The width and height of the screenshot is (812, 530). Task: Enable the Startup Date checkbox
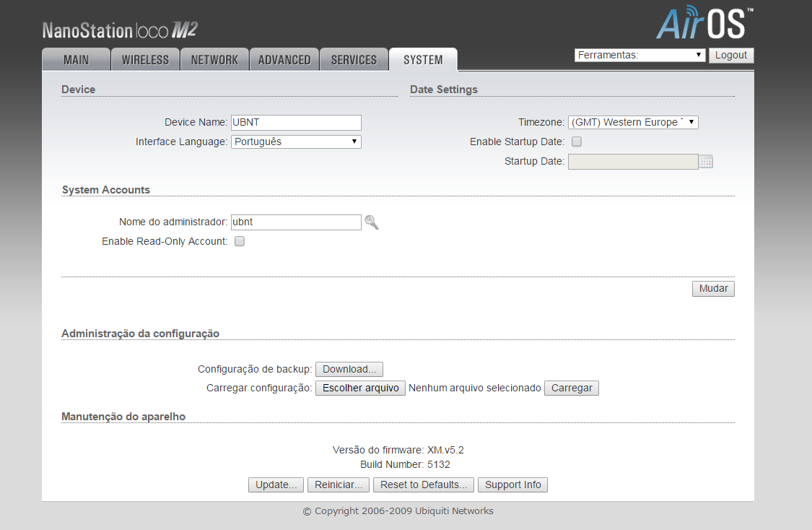pyautogui.click(x=577, y=142)
